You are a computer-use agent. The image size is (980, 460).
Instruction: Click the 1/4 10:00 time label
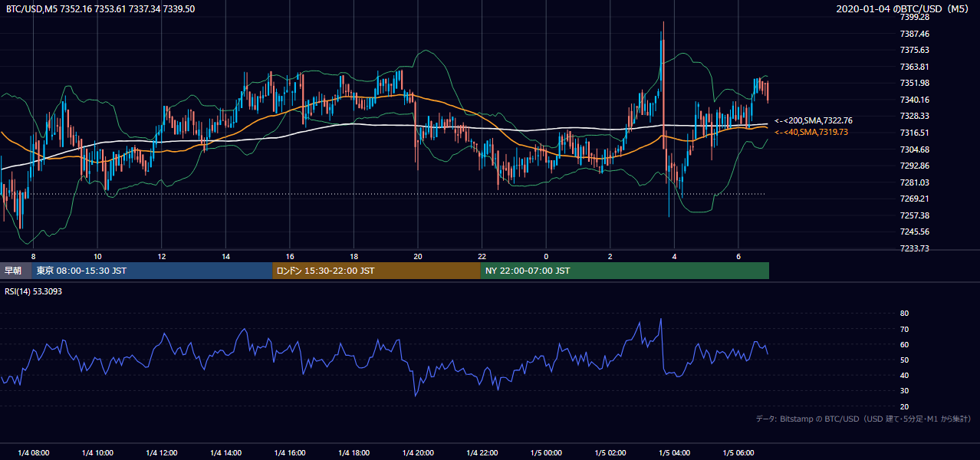[97, 453]
